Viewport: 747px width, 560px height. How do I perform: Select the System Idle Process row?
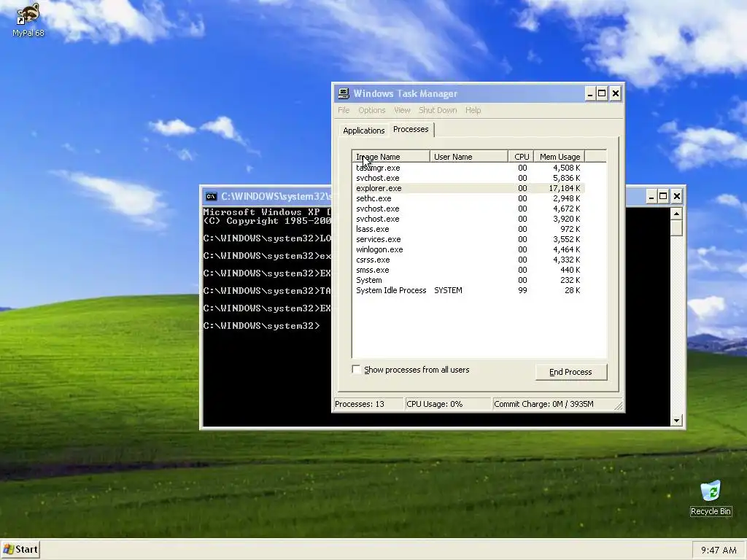click(468, 290)
